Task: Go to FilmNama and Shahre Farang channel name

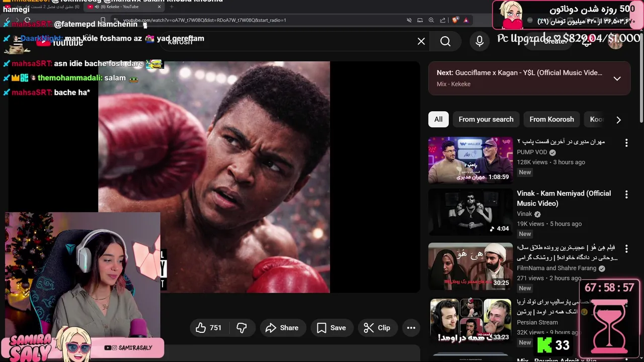Action: [x=556, y=268]
